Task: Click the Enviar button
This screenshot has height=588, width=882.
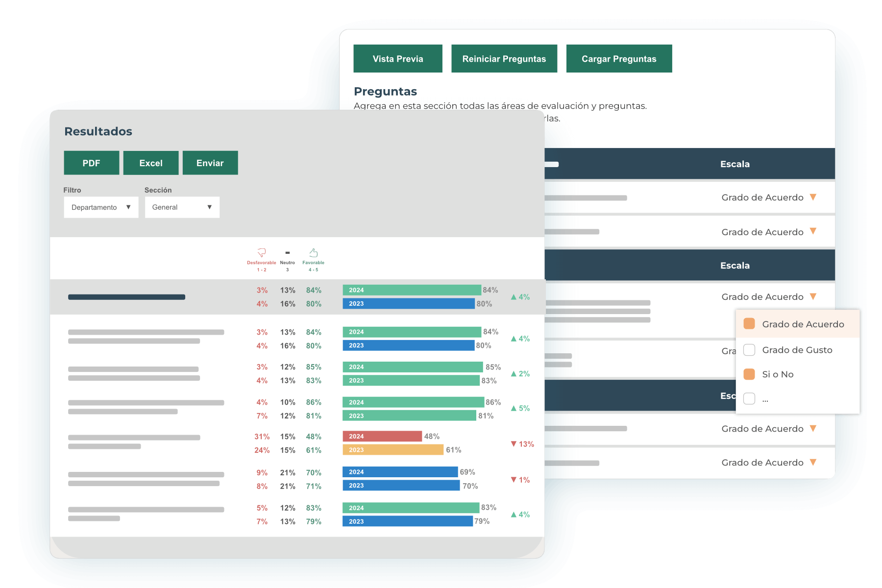Action: pyautogui.click(x=210, y=163)
